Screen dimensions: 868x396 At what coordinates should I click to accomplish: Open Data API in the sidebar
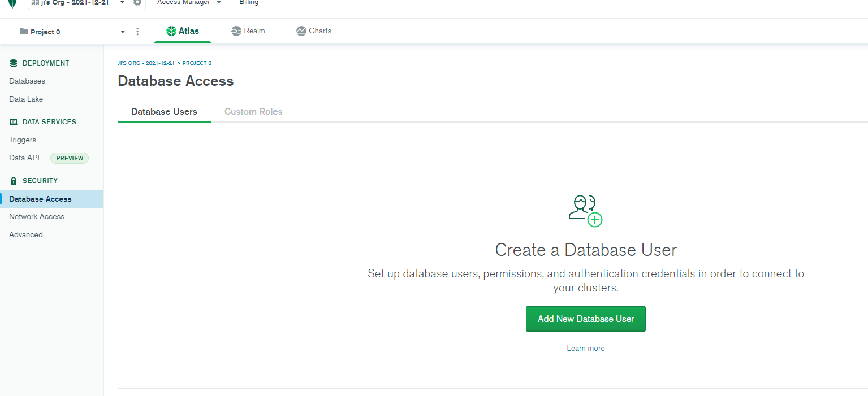click(x=24, y=158)
